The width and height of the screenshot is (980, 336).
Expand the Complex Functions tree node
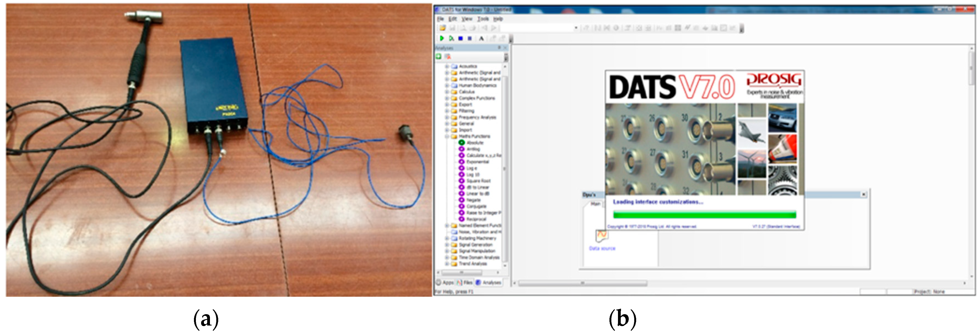447,98
